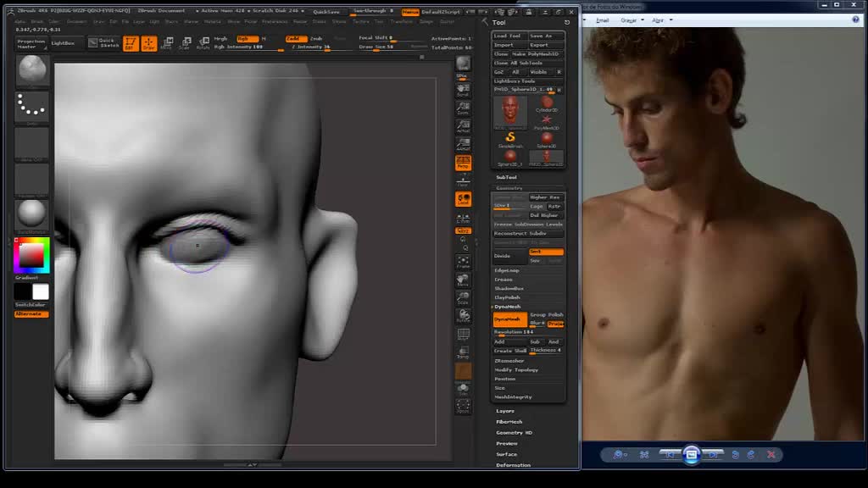The width and height of the screenshot is (868, 488).
Task: Click the Rotate tool icon
Action: tap(203, 43)
